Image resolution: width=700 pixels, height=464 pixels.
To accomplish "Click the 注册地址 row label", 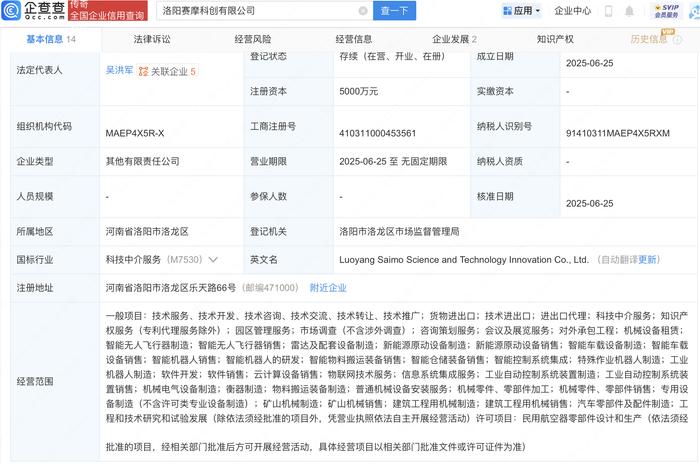I will coord(35,288).
